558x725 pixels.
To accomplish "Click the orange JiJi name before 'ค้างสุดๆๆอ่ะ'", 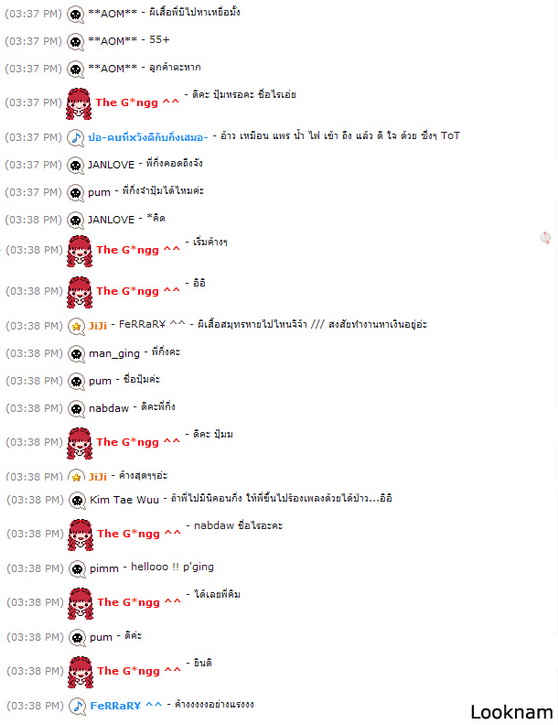I will point(98,477).
